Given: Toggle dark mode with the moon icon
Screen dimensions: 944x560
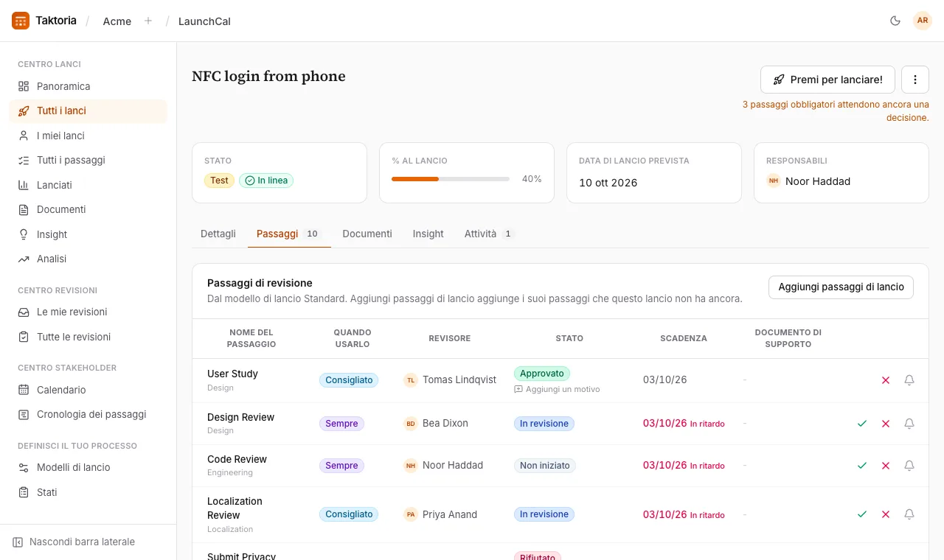Looking at the screenshot, I should pyautogui.click(x=895, y=21).
